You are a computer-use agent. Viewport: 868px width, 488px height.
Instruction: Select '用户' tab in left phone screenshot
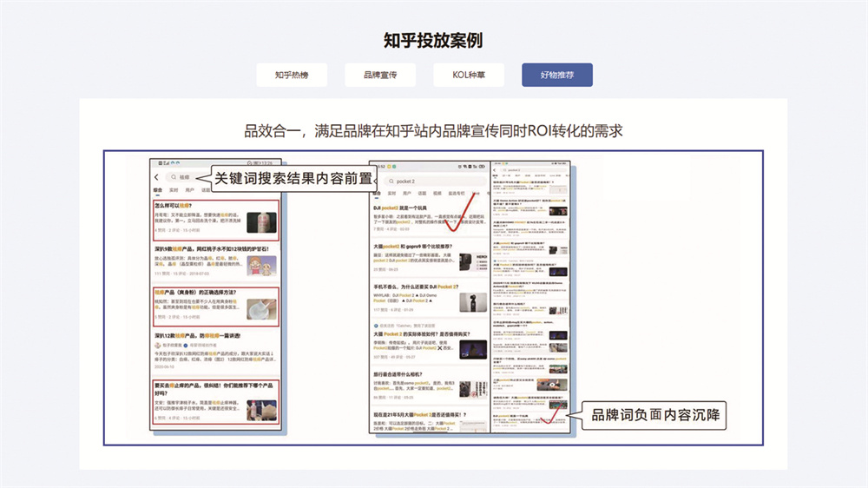click(188, 190)
